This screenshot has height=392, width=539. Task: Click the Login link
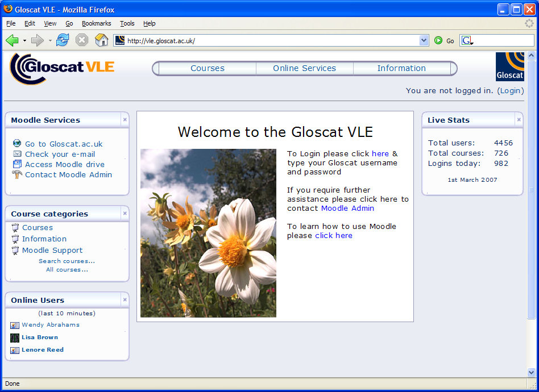[510, 91]
